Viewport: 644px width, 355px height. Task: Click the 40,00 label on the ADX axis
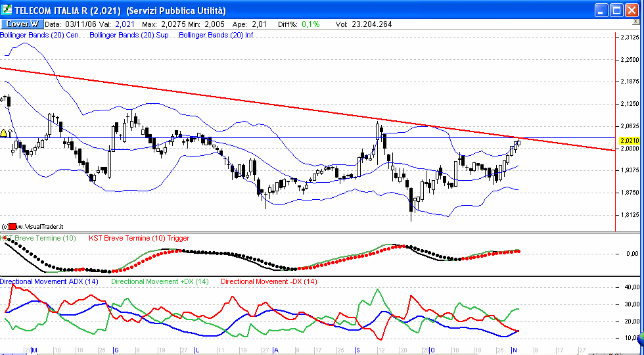[632, 287]
